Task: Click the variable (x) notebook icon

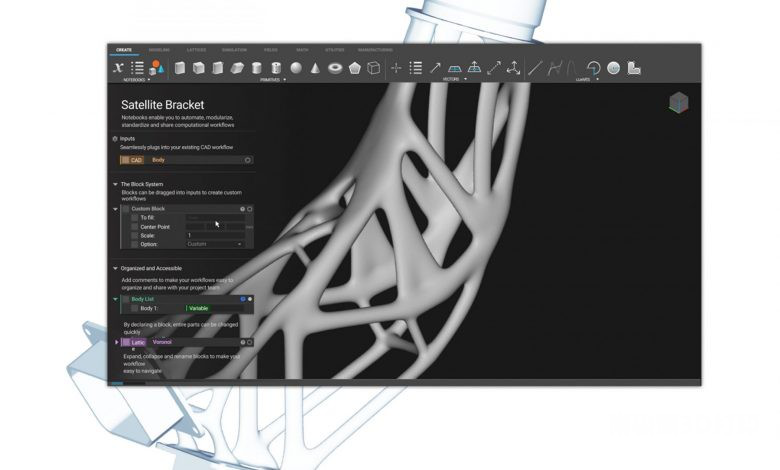Action: pyautogui.click(x=118, y=68)
